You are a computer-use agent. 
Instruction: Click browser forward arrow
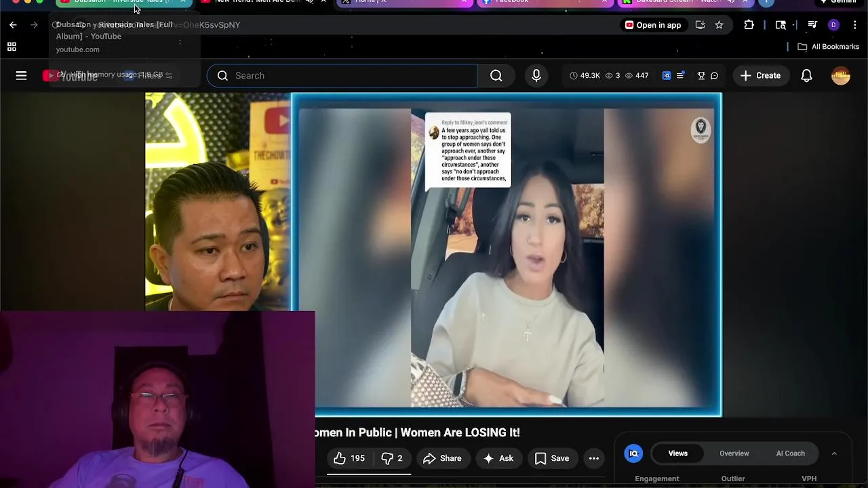(34, 25)
